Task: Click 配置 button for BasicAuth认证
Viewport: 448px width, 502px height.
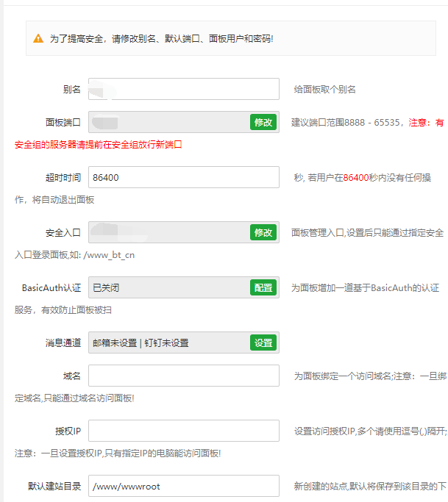Action: 263,287
